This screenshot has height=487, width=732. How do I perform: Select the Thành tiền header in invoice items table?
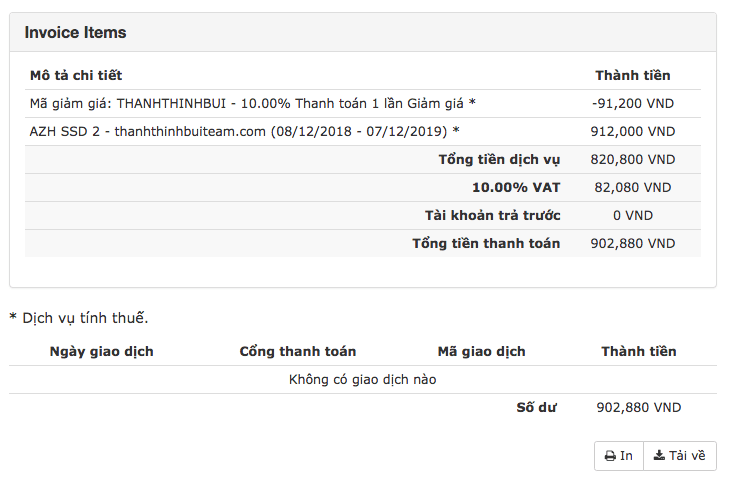click(633, 75)
